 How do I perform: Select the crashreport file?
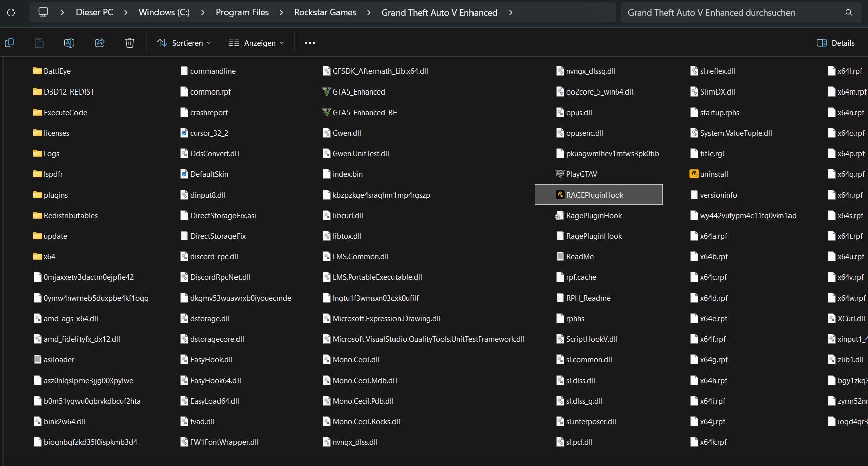click(x=204, y=112)
